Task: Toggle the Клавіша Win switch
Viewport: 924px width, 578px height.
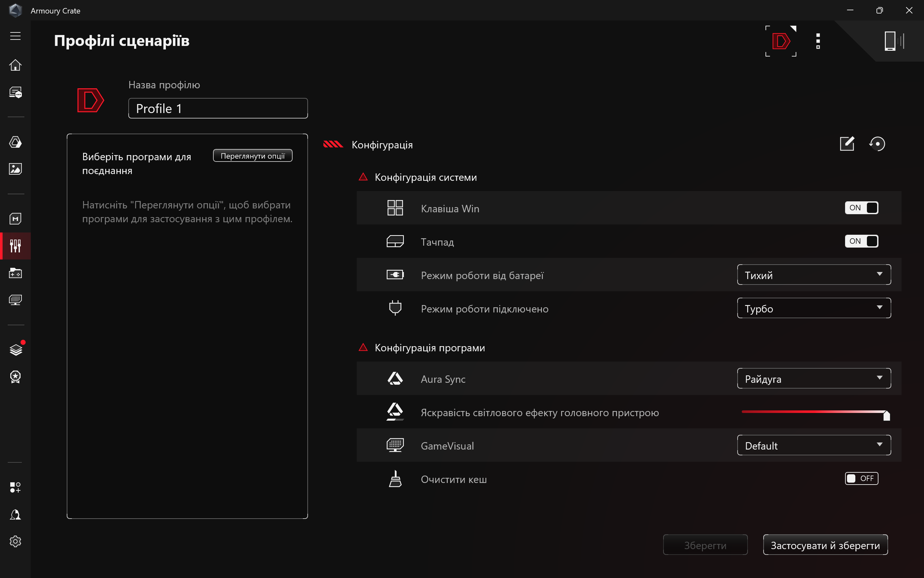Action: (861, 207)
